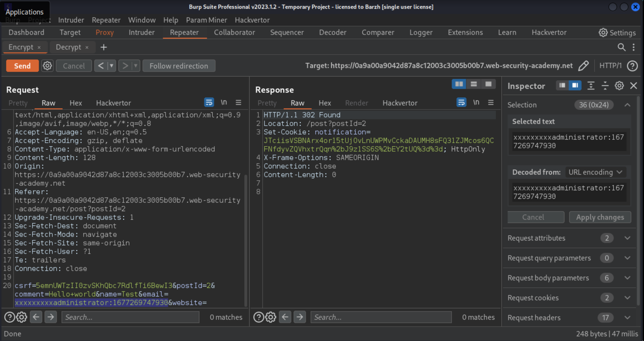This screenshot has height=341, width=644.
Task: Search Repeater tabs magnifier icon
Action: [621, 47]
